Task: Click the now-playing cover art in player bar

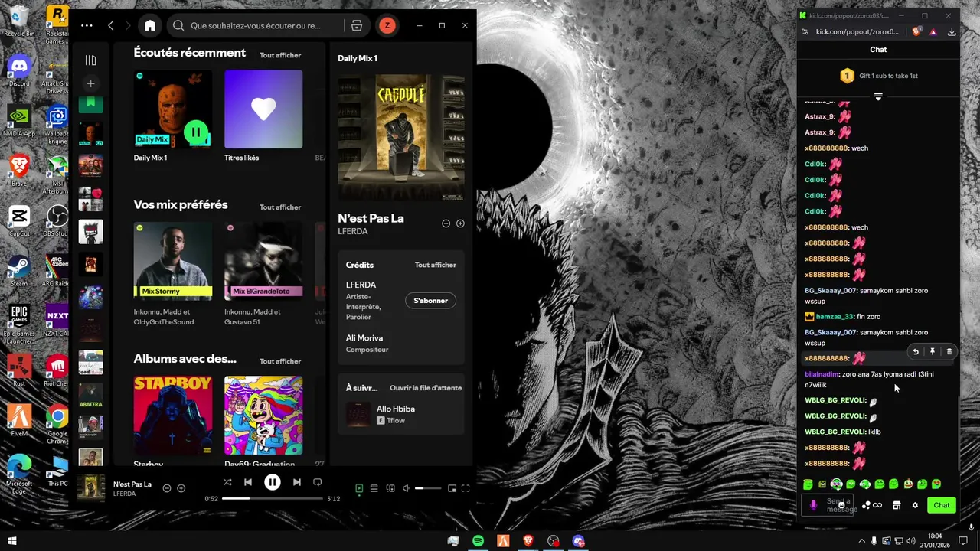Action: pos(91,488)
